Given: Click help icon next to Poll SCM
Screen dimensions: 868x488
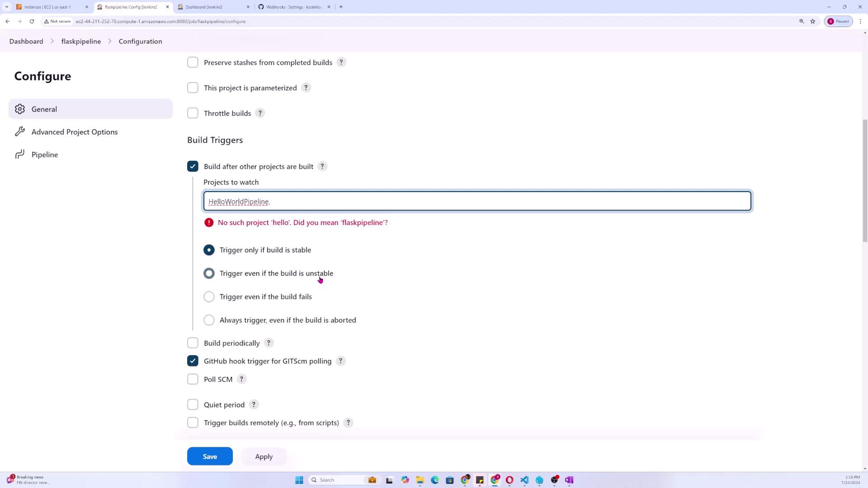Looking at the screenshot, I should click(x=241, y=379).
